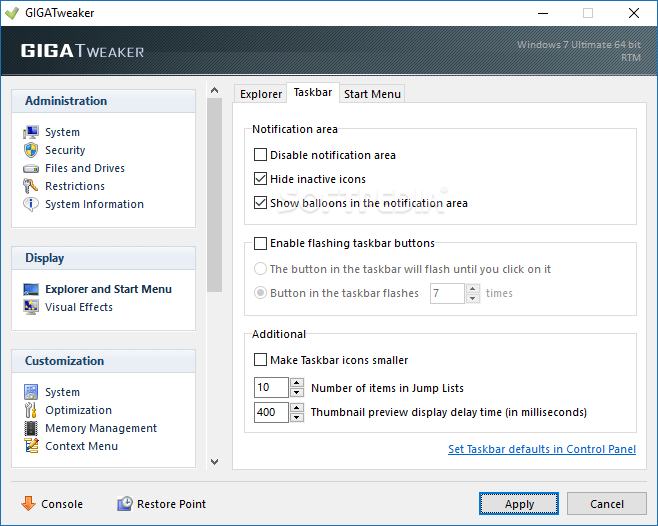
Task: Click the sidebar scroll down arrow
Action: 214,462
